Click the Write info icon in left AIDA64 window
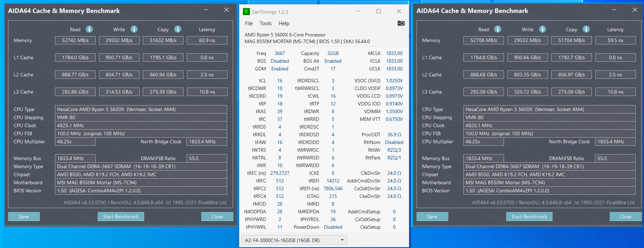 (x=134, y=29)
